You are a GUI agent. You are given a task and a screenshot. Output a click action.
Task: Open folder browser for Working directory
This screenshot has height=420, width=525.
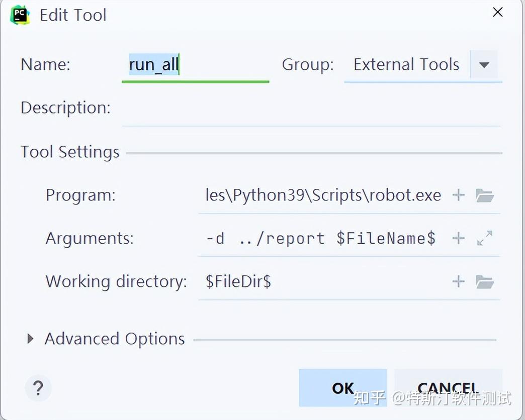point(485,281)
